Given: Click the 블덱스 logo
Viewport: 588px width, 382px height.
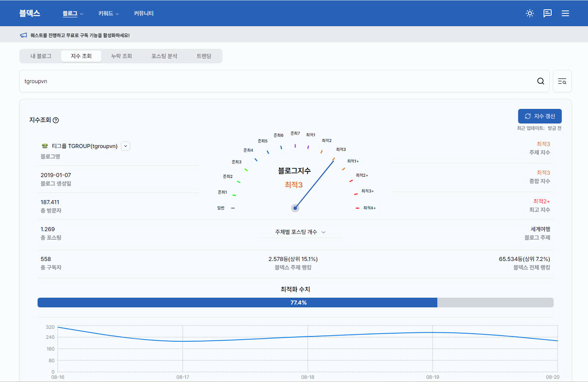Looking at the screenshot, I should coord(29,13).
